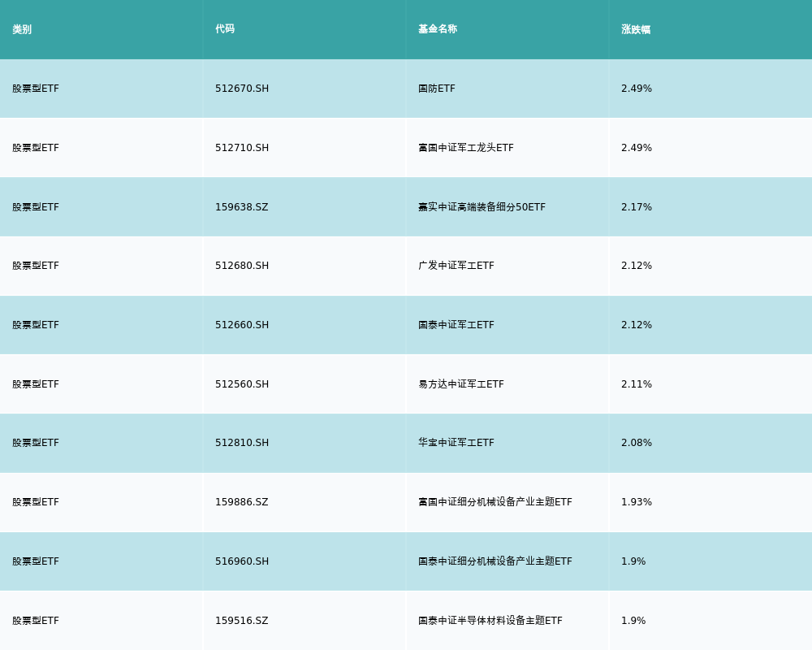812x650 pixels.
Task: Click fund name 广发中证军工ETF
Action: 456,266
